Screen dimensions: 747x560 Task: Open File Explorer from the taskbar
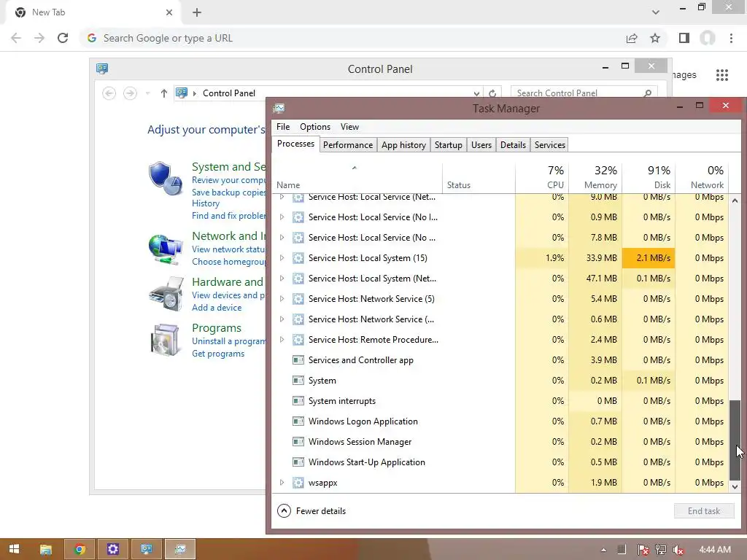tap(46, 550)
